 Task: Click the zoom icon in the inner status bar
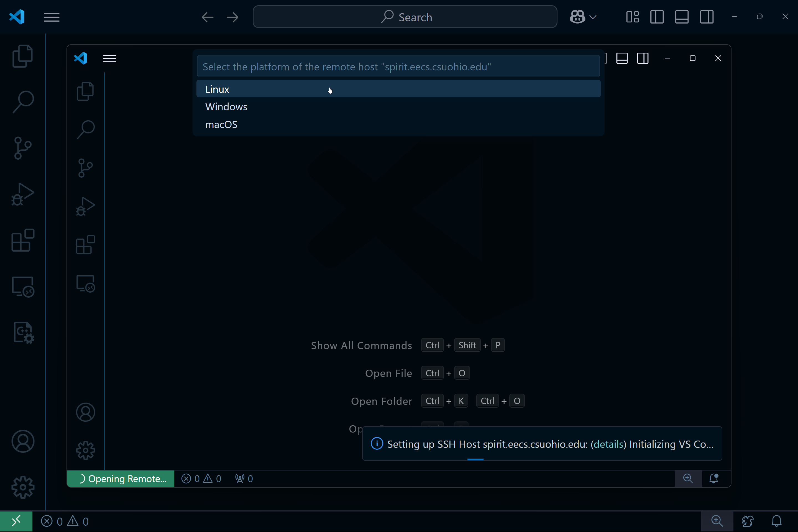(688, 479)
